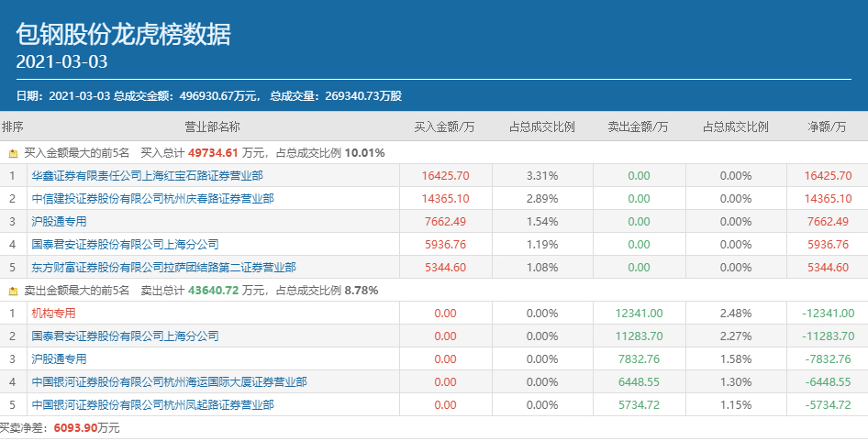The image size is (868, 441).
Task: Click the 买卖净差 6093.90 value
Action: [x=76, y=428]
